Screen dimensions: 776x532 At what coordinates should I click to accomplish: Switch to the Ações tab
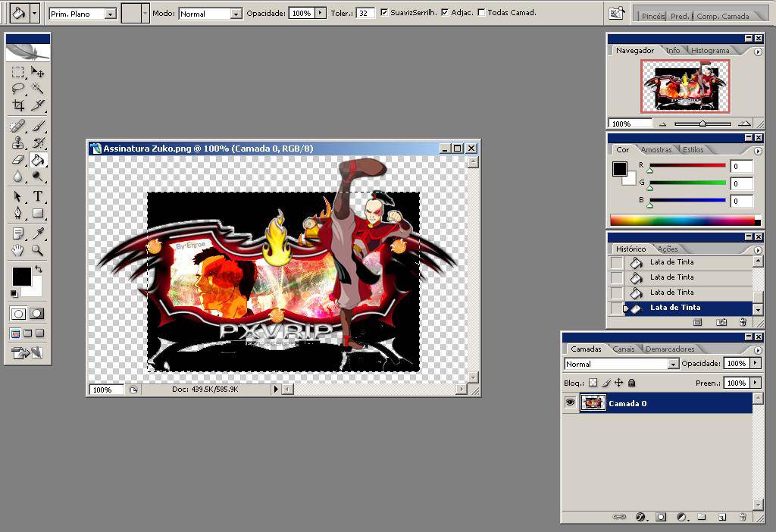pos(668,249)
